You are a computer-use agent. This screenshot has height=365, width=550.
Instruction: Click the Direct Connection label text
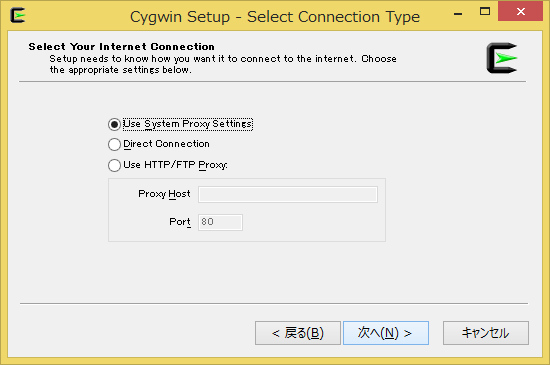166,144
